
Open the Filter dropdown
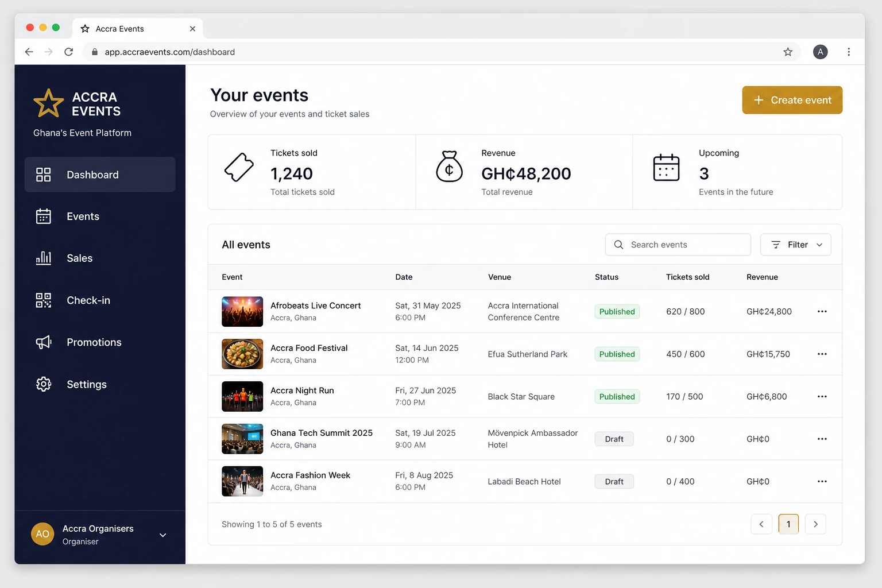coord(796,245)
